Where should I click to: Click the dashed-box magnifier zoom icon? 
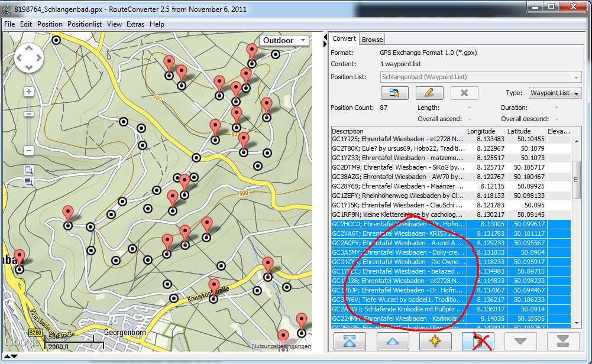(x=29, y=170)
